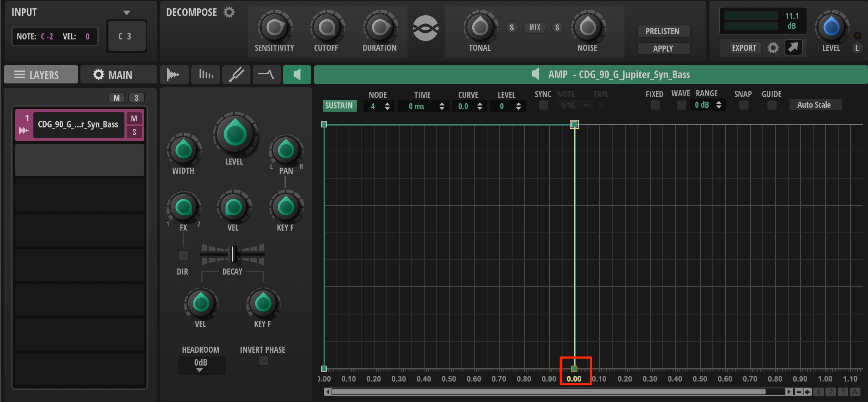Image resolution: width=868 pixels, height=402 pixels.
Task: Open the sample playback tab icon
Action: (173, 74)
